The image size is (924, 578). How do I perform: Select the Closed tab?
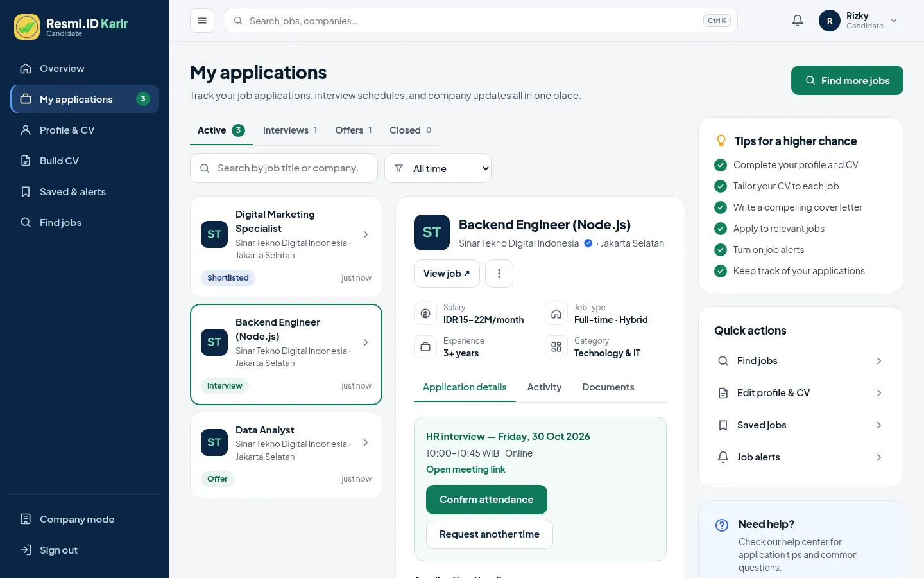coord(411,130)
